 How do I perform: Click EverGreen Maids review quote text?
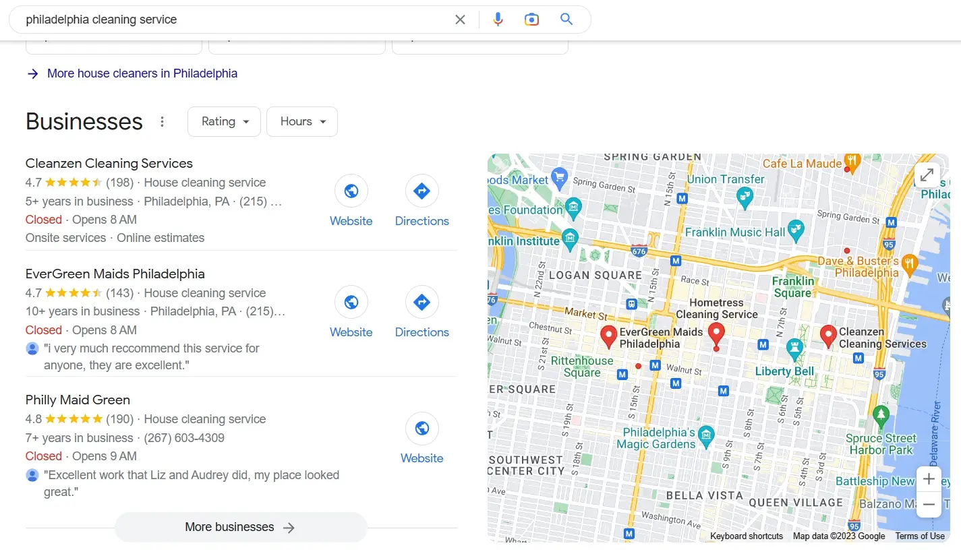tap(152, 357)
